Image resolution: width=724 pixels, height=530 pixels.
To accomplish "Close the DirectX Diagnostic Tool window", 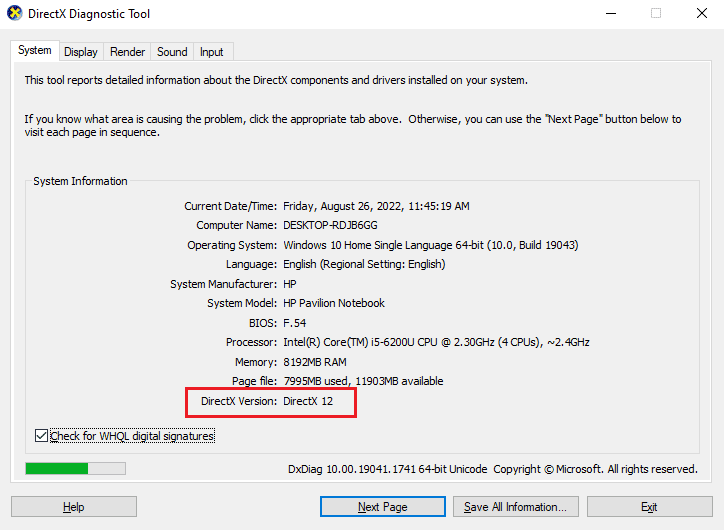I will coord(702,13).
